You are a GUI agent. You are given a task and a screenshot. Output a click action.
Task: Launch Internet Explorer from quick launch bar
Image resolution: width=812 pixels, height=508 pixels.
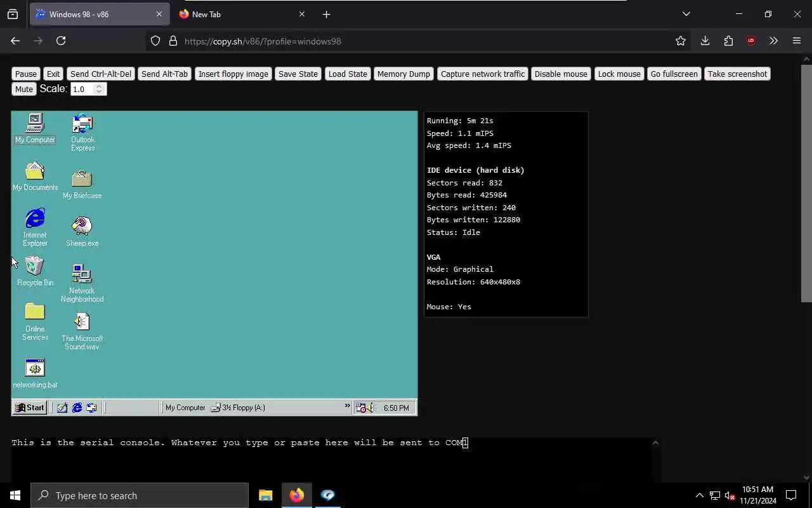[x=77, y=408]
